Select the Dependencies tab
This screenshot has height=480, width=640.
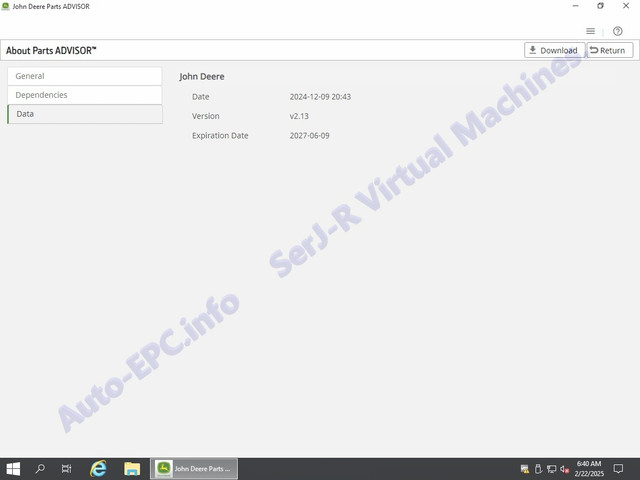tap(84, 95)
